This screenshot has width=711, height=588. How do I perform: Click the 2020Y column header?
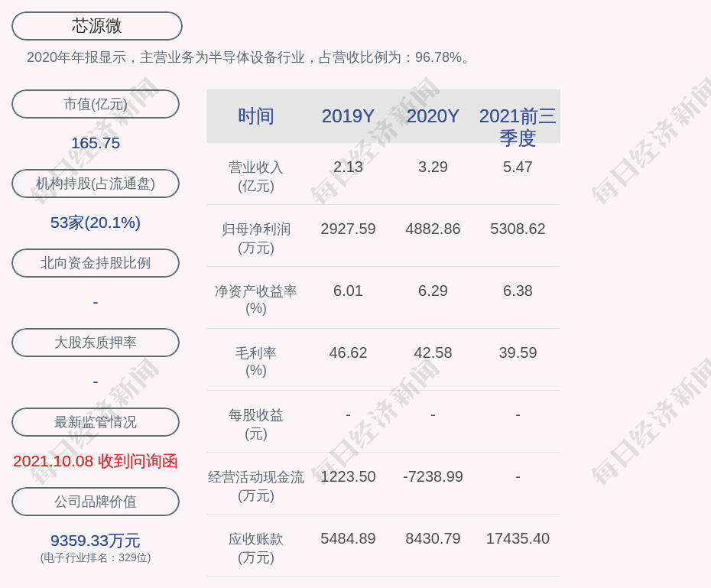[433, 116]
